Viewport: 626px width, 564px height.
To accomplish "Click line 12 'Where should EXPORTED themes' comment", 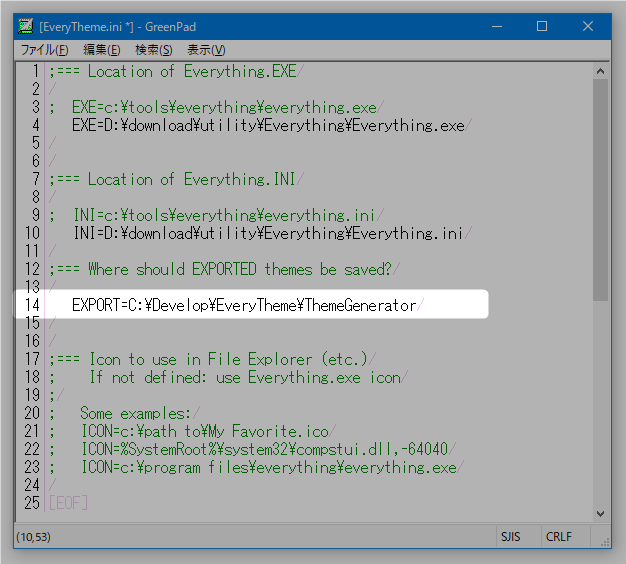I will [x=220, y=269].
